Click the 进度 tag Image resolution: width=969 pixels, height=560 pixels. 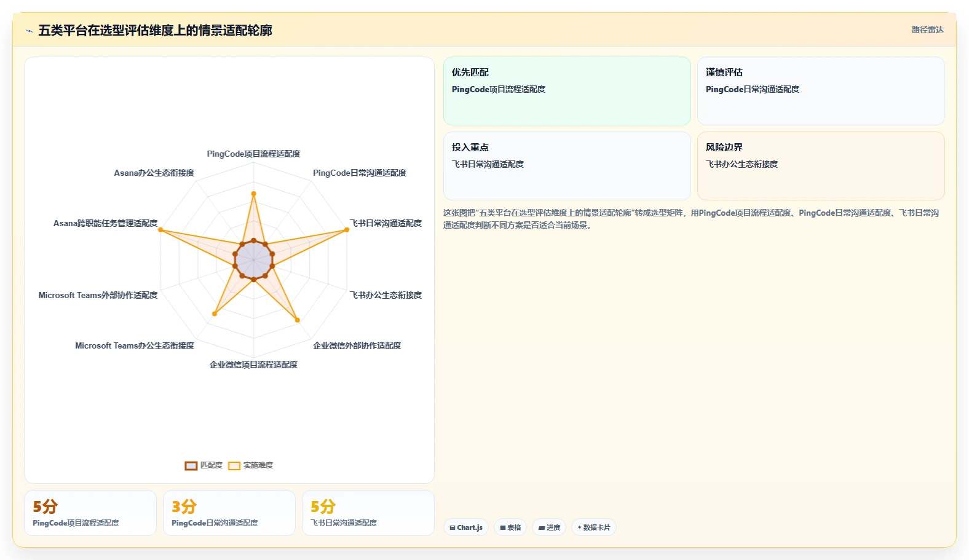(x=549, y=527)
